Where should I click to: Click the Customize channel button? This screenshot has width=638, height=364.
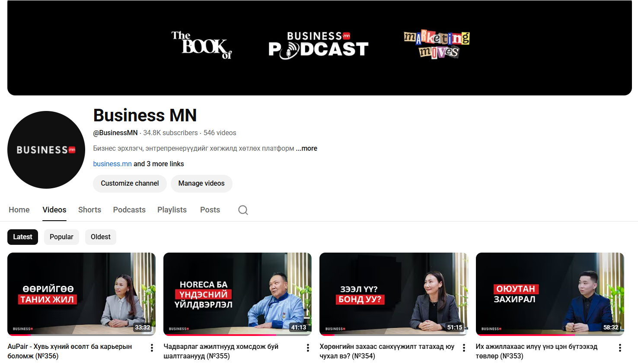[x=130, y=184]
